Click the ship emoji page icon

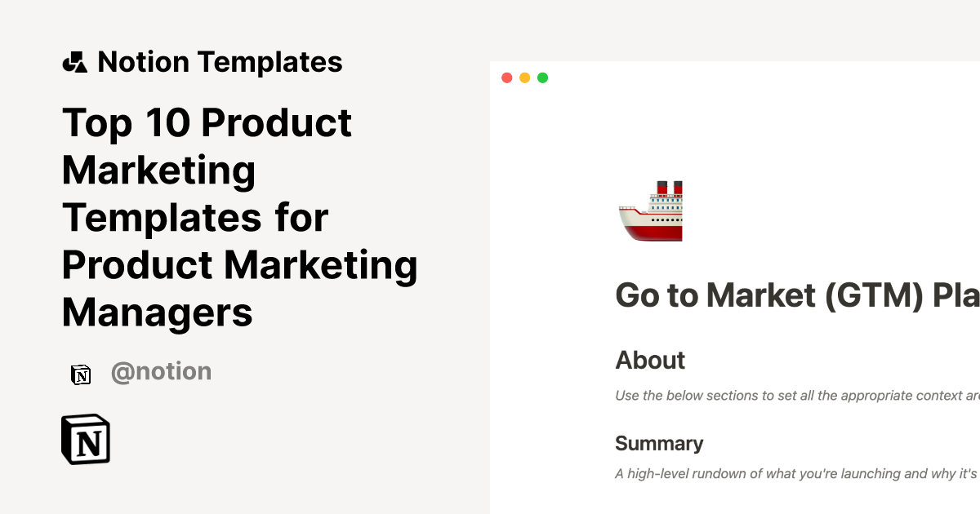pos(650,211)
